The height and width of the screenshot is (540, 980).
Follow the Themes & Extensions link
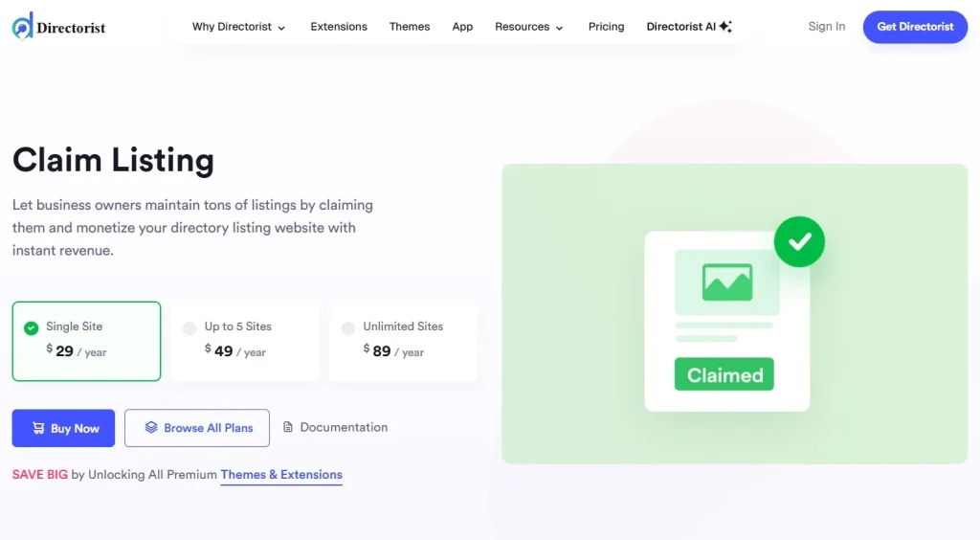point(281,474)
